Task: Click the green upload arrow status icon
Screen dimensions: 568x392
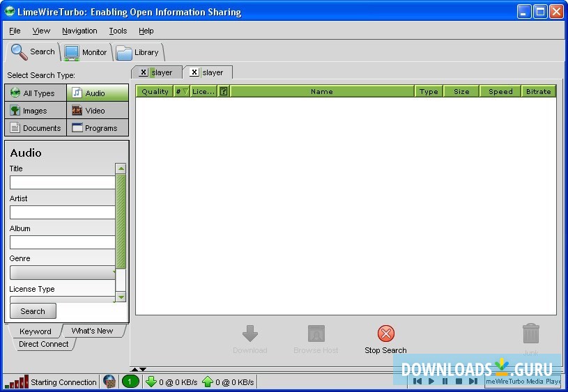Action: pyautogui.click(x=208, y=382)
